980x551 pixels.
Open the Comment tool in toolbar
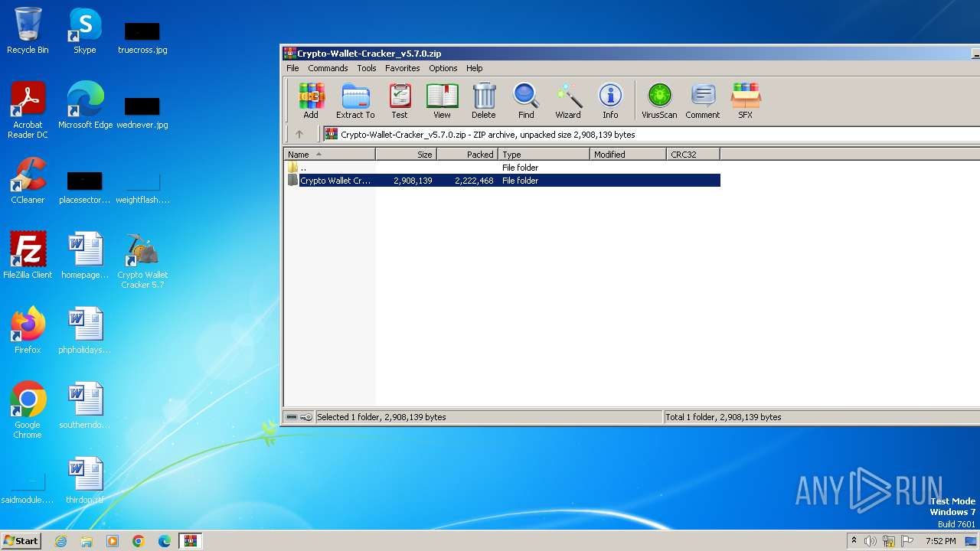703,101
